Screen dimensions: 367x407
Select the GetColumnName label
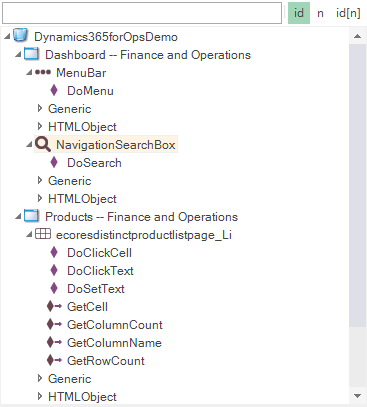[x=114, y=343]
